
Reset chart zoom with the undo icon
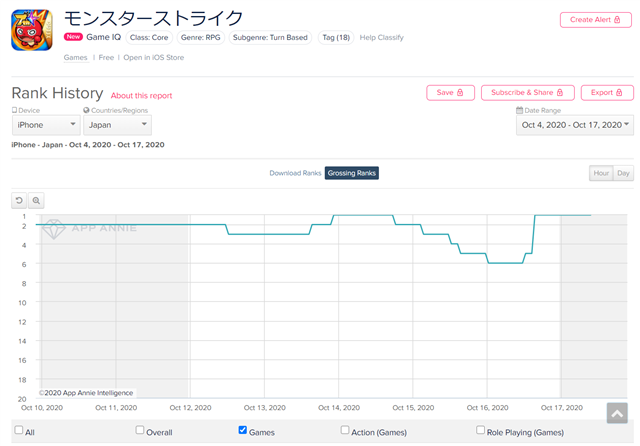(19, 200)
